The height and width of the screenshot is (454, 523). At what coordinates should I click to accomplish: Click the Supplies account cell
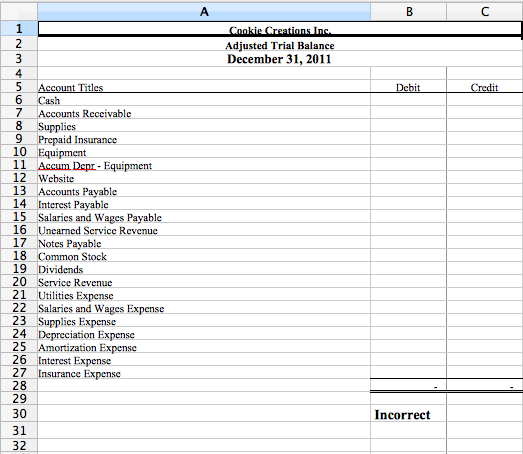204,126
